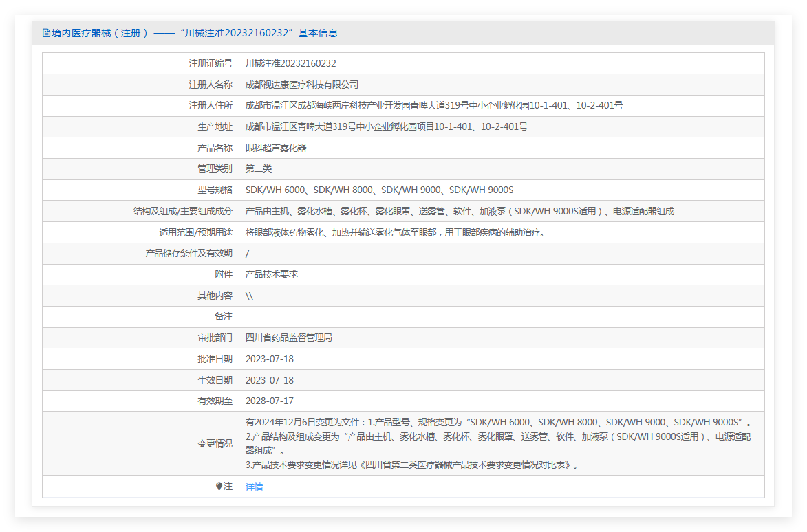Click the empty 备注 value cell
This screenshot has height=532, width=807.
[x=501, y=316]
